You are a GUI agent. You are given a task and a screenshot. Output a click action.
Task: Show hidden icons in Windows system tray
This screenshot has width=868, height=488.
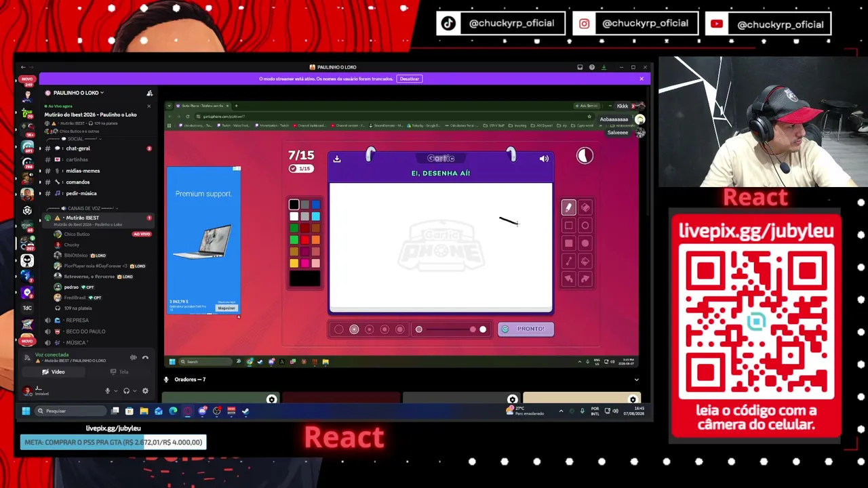[x=561, y=411]
